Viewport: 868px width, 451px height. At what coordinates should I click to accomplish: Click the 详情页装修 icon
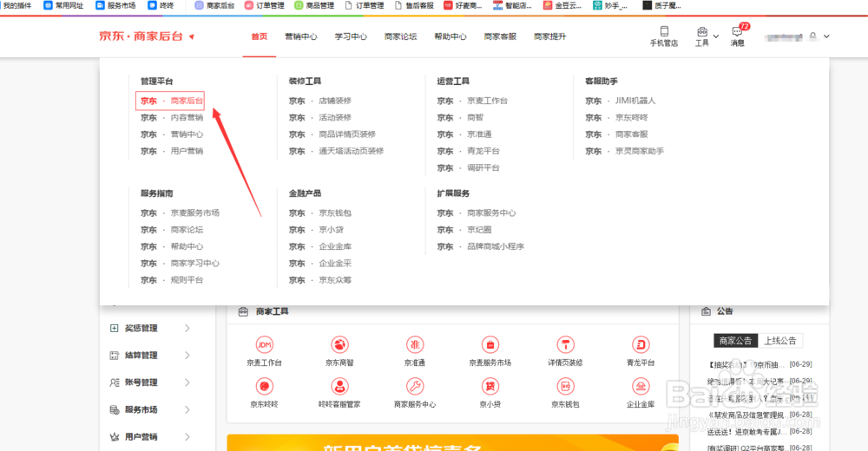(565, 344)
